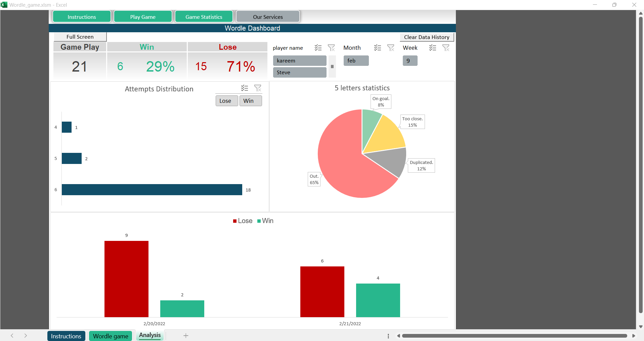Add a new sheet with plus button
This screenshot has height=341, width=644.
coord(186,336)
